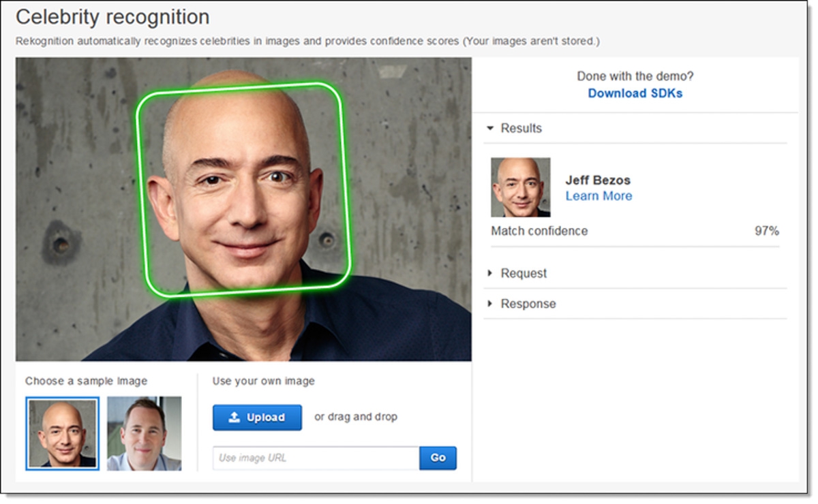This screenshot has height=504, width=818.
Task: Click the Jeff Bezos name in results
Action: pyautogui.click(x=598, y=180)
